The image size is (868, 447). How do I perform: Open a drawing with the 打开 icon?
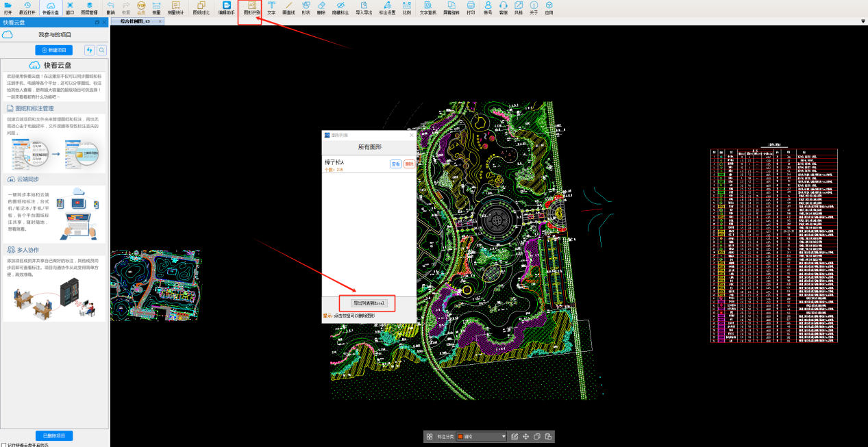[x=8, y=8]
